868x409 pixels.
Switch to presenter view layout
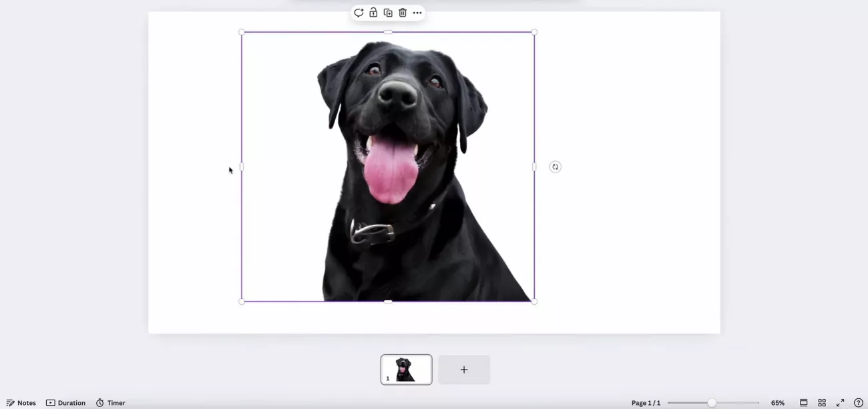pyautogui.click(x=804, y=403)
